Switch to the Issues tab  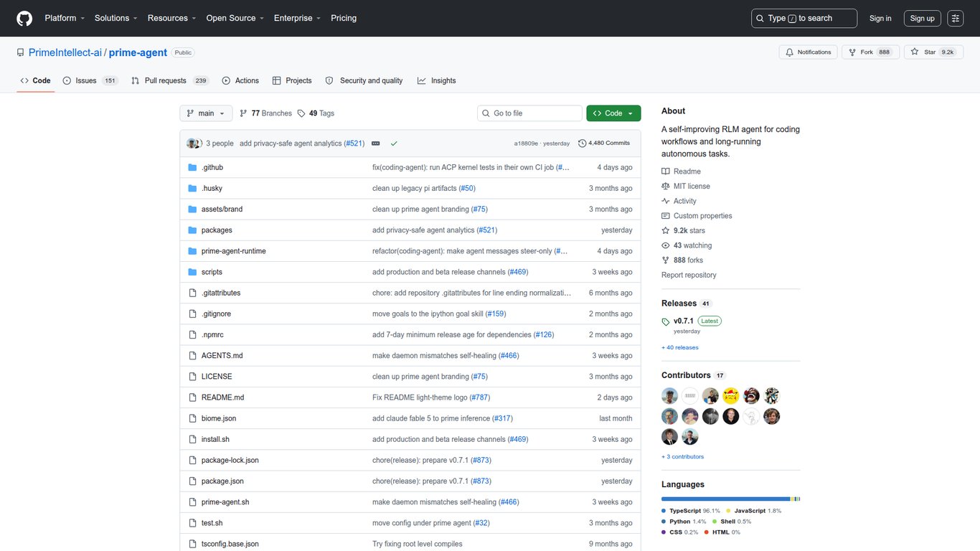[90, 81]
